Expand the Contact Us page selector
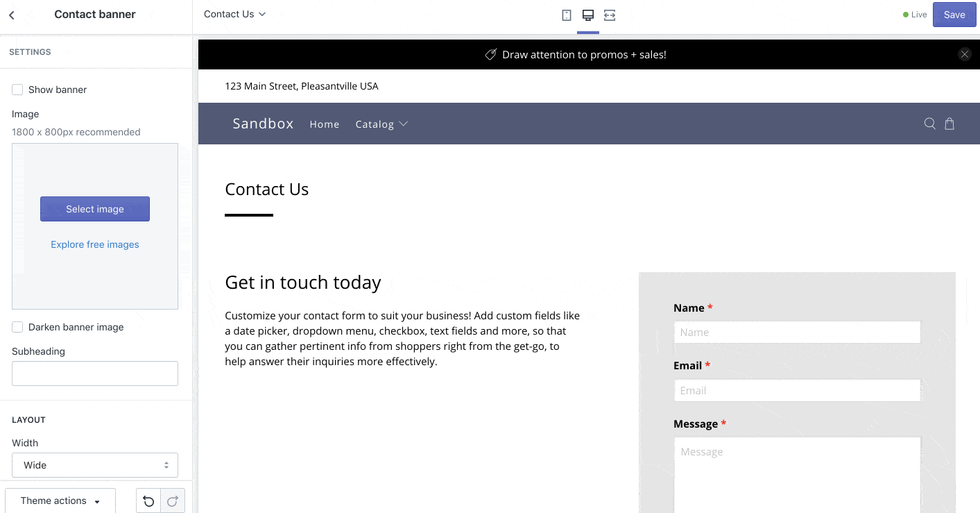The height and width of the screenshot is (513, 980). (234, 15)
